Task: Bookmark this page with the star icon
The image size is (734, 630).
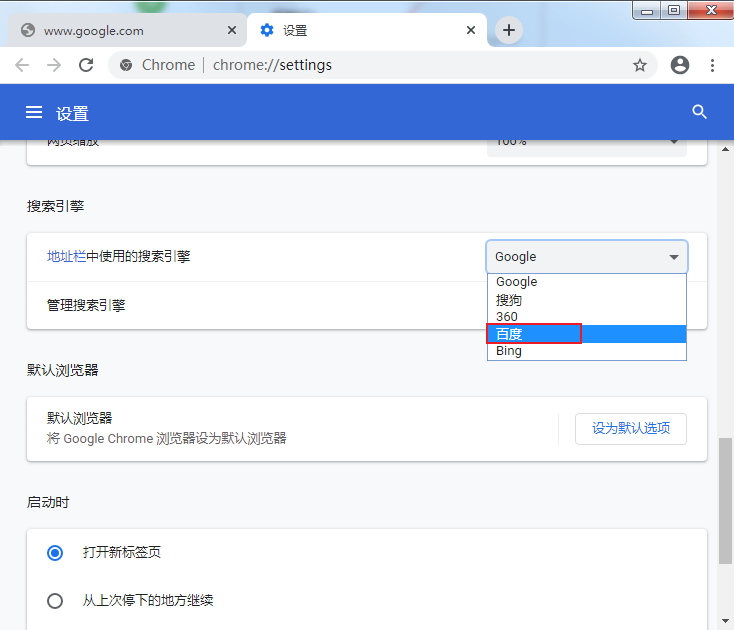Action: 639,65
